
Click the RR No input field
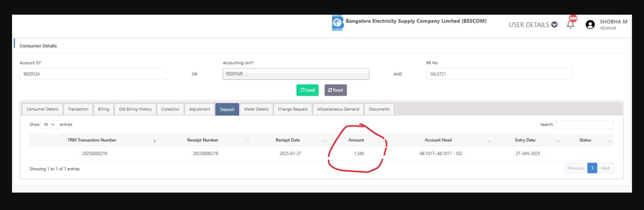tap(499, 74)
